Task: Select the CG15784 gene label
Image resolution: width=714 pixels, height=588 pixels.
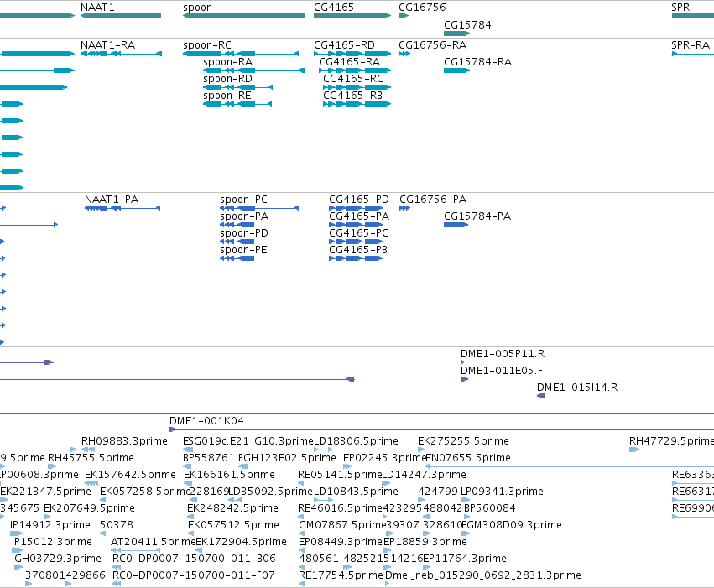Action: click(467, 25)
